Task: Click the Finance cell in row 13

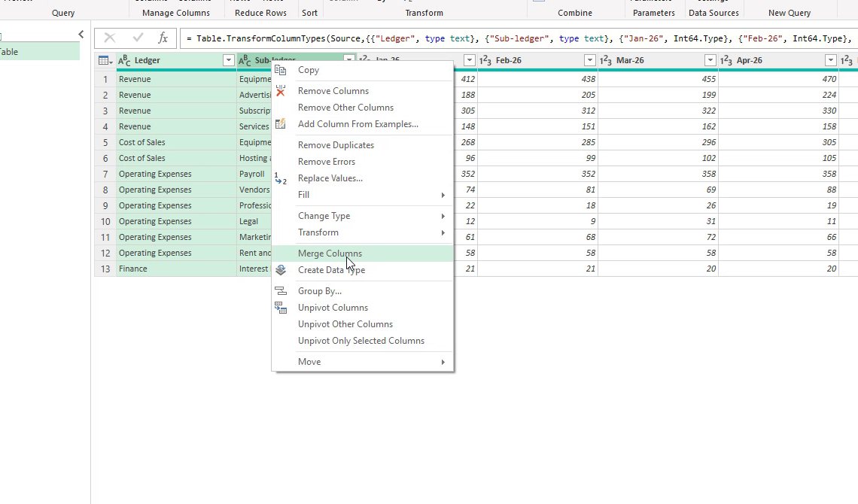Action: (x=176, y=269)
